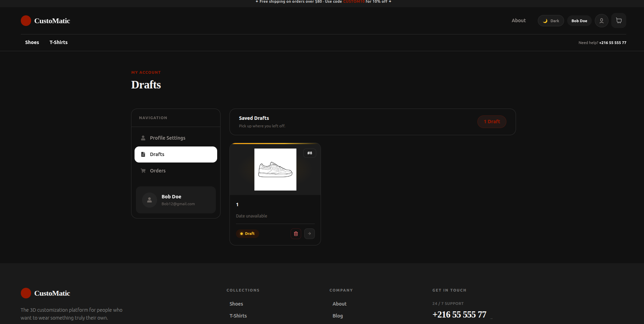
Task: Click the Bob Doe button in header
Action: tap(579, 21)
